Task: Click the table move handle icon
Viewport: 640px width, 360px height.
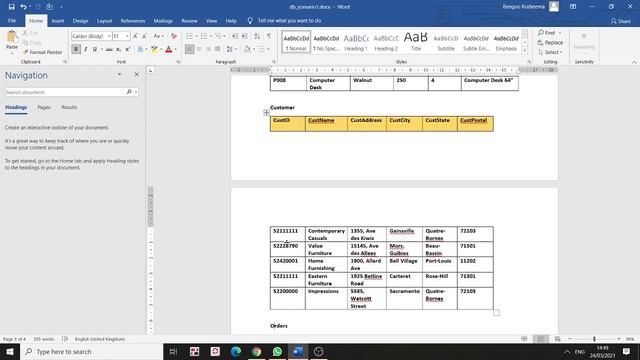Action: click(x=266, y=113)
